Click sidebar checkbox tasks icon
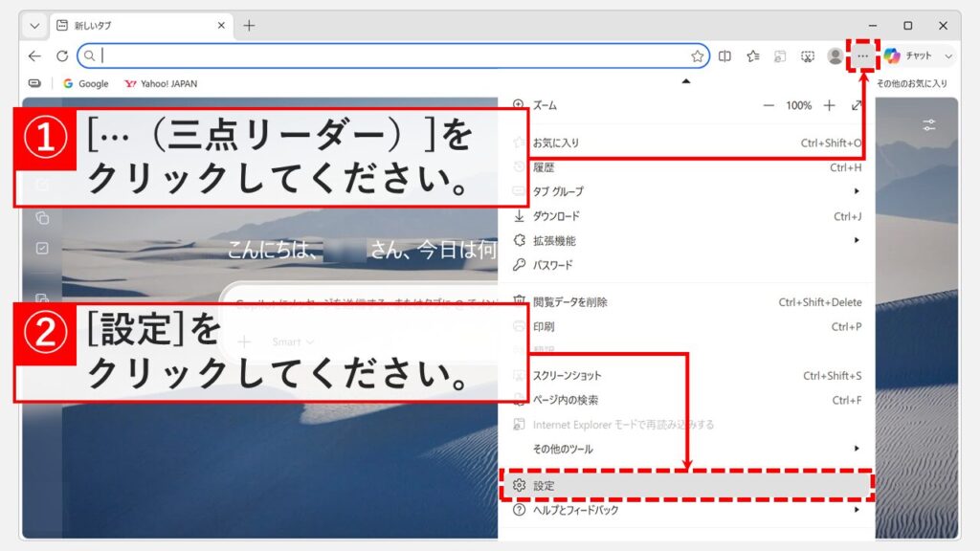The height and width of the screenshot is (551, 980). point(42,249)
